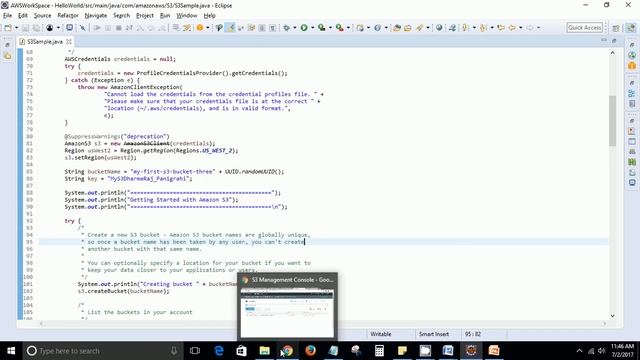Minimize the editor area
The width and height of the screenshot is (640, 360).
point(604,40)
